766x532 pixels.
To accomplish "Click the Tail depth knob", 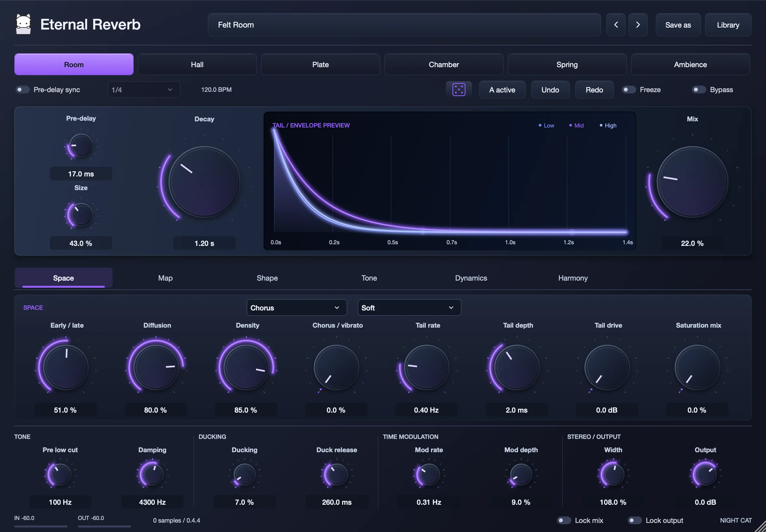I will coord(516,367).
